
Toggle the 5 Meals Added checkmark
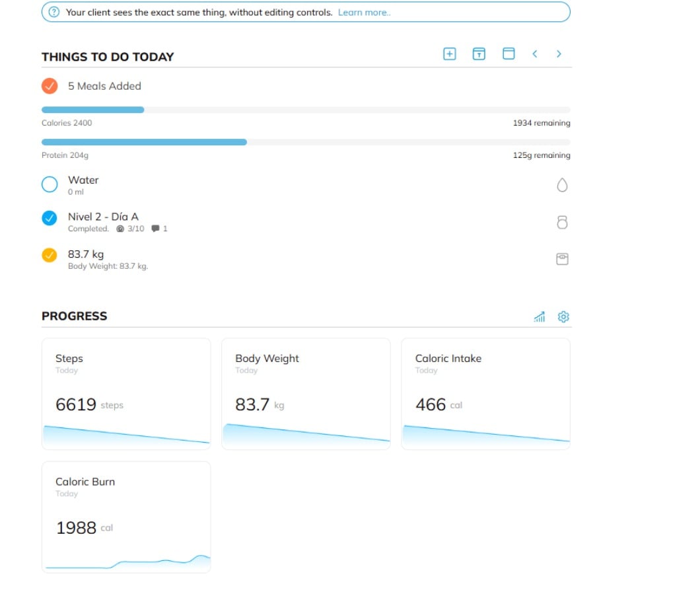(x=50, y=86)
